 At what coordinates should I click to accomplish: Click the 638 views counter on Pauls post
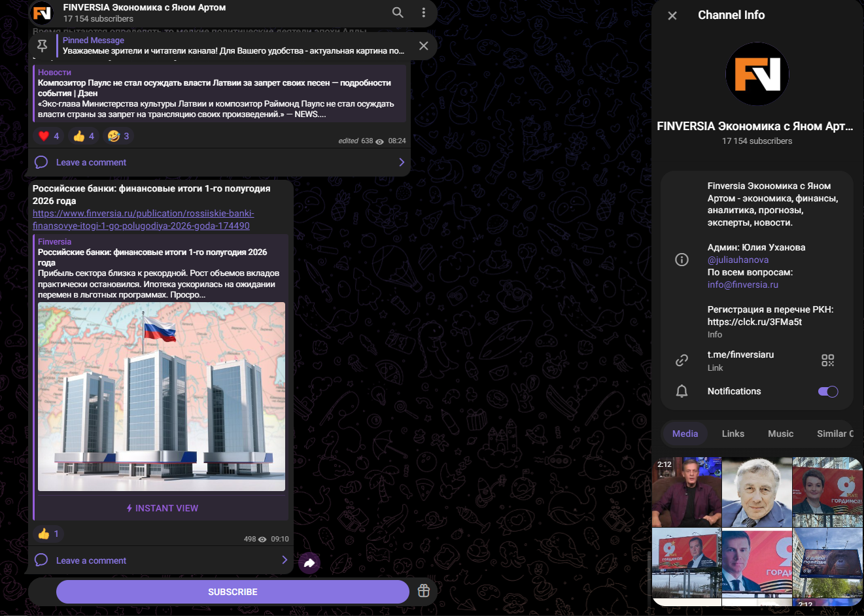(372, 141)
